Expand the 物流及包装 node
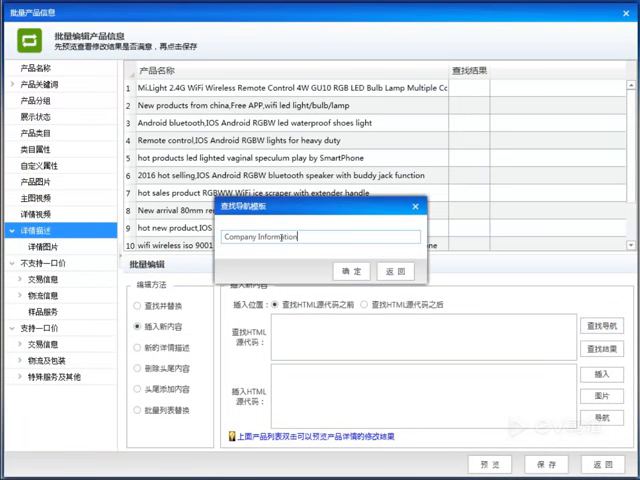Screen dimensions: 640x480 (20, 360)
